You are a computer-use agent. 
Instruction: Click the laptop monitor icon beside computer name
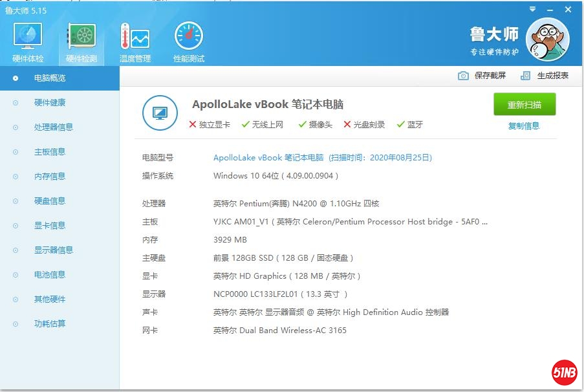(x=159, y=113)
